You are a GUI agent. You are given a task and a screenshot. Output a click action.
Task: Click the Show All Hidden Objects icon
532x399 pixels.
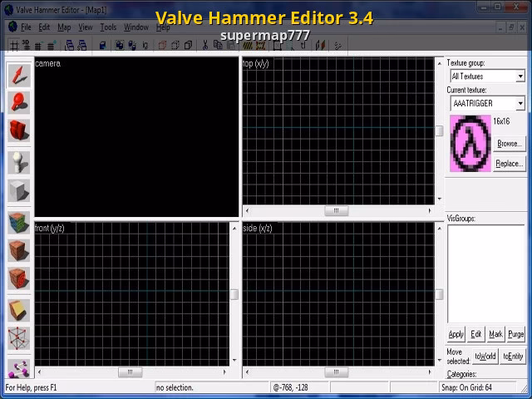pyautogui.click(x=189, y=45)
